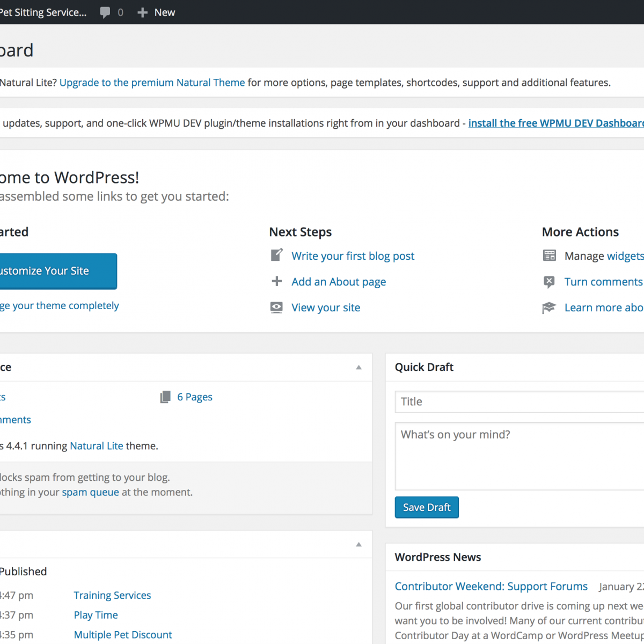Click the Manage widgets grid icon
The image size is (644, 644).
(x=550, y=255)
